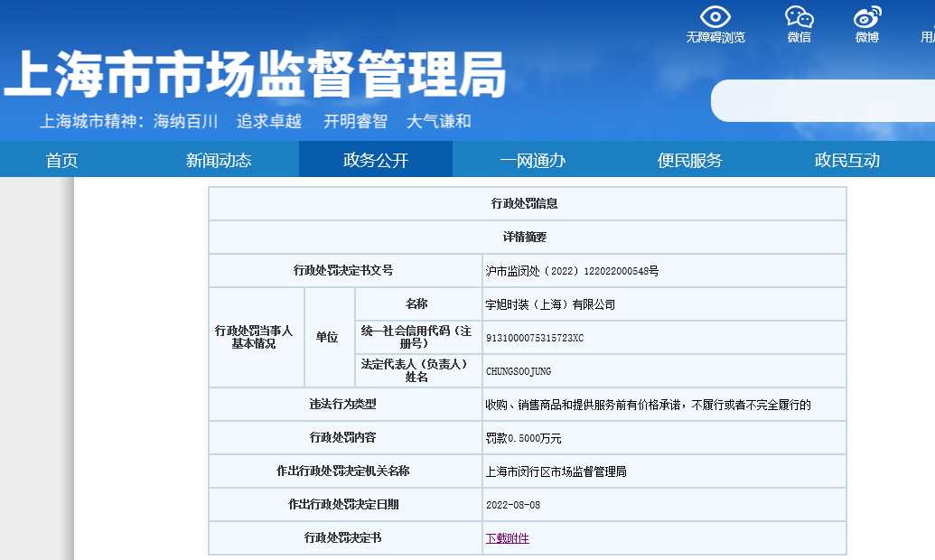Select document number 沪市监闵处〔2022〕122022000548号
The image size is (935, 560).
click(572, 271)
